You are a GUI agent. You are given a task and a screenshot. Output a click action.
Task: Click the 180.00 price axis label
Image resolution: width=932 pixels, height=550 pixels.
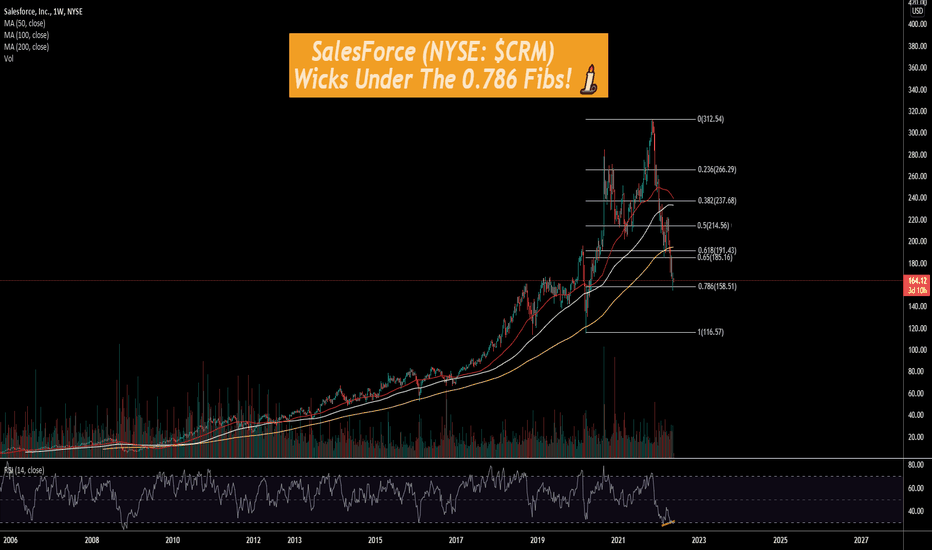click(x=917, y=263)
